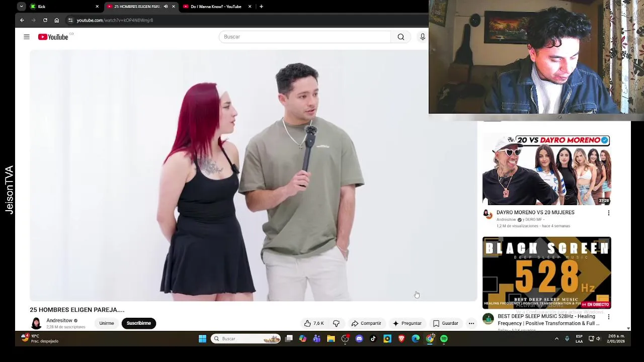
Task: Subscribe with the Suscribirme button
Action: coord(139,323)
